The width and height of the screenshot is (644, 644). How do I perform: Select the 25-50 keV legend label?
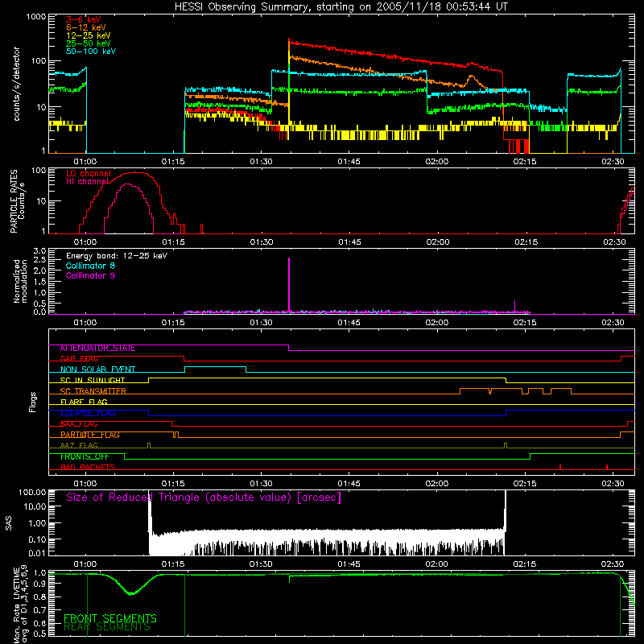pyautogui.click(x=89, y=43)
